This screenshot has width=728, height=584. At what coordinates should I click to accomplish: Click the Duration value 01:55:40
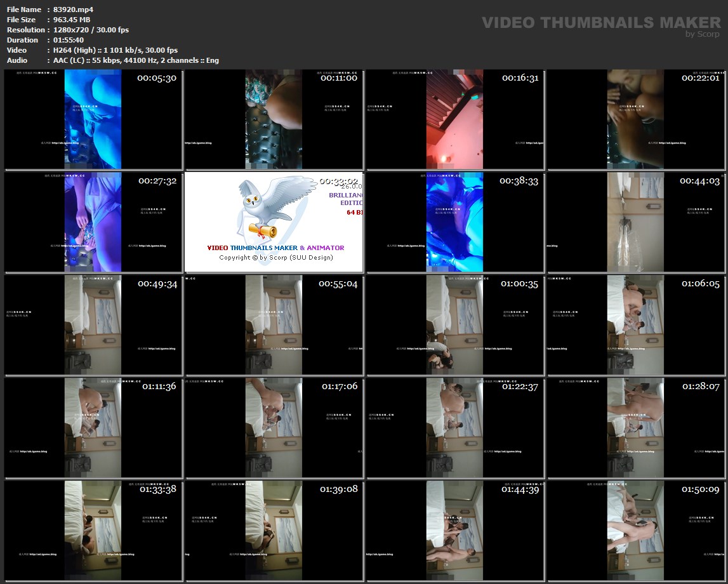69,40
